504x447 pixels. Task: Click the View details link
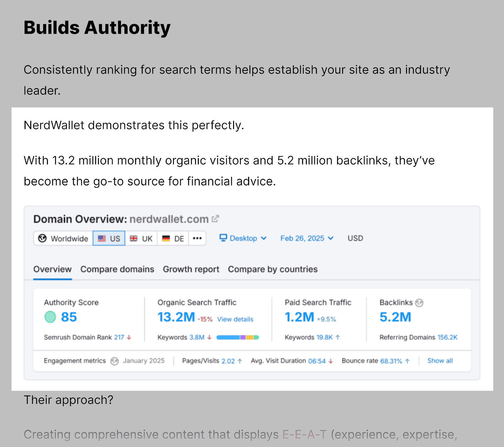[x=235, y=319]
